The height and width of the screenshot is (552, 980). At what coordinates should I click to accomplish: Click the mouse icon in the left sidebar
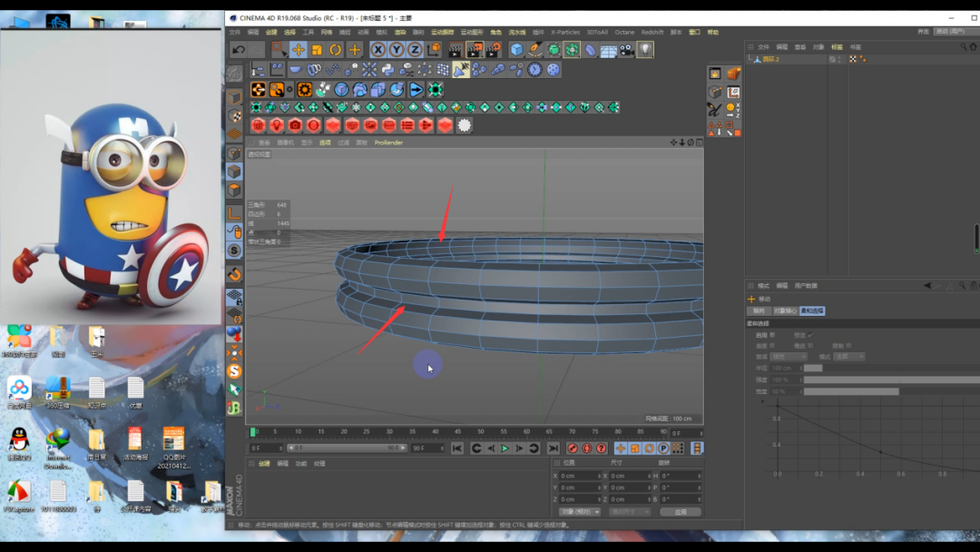coord(234,232)
